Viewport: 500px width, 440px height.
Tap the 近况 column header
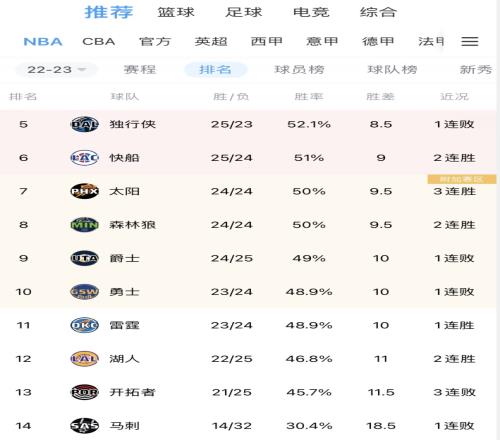click(454, 97)
